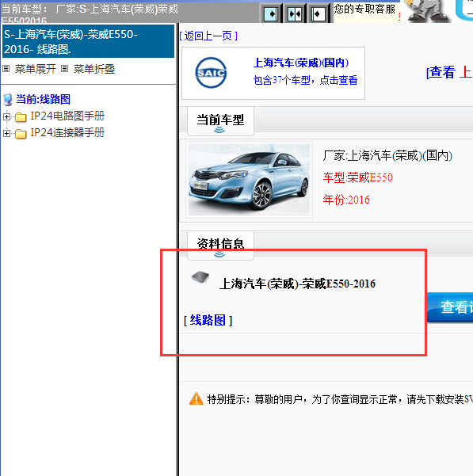Click the 当前:线路图 computer icon
The height and width of the screenshot is (476, 473).
click(x=8, y=100)
